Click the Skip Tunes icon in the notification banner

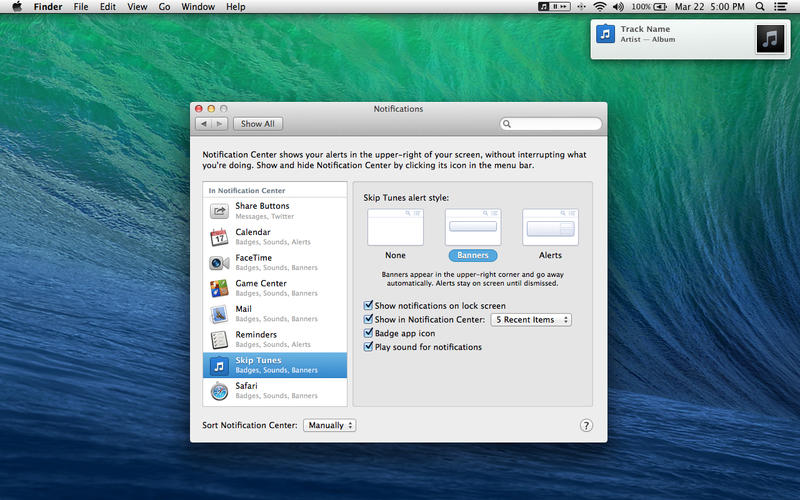click(x=606, y=34)
